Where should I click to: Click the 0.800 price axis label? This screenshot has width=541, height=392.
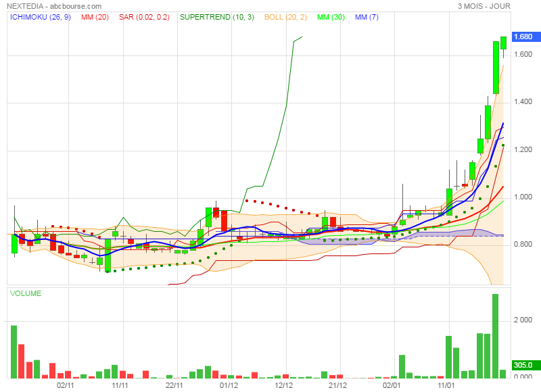[523, 245]
